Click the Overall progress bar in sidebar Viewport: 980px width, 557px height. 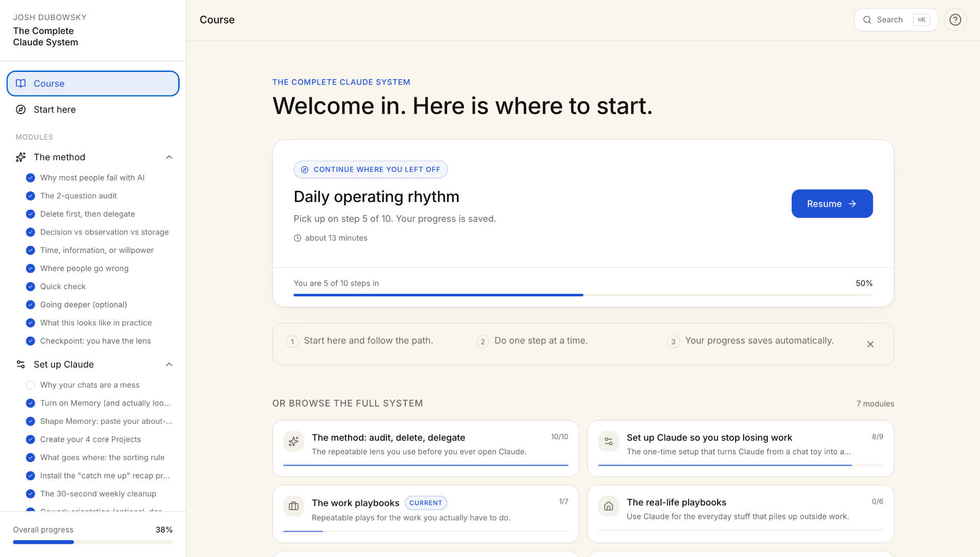click(93, 542)
